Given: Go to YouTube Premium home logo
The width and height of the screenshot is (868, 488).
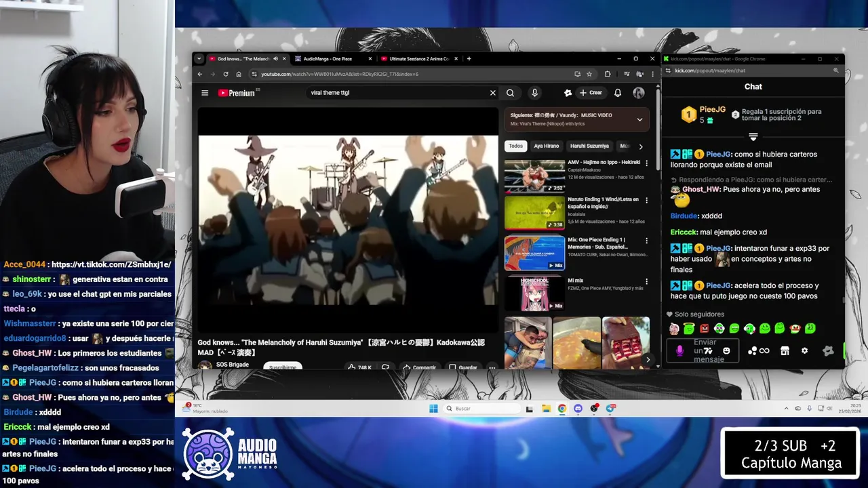Looking at the screenshot, I should click(x=237, y=93).
